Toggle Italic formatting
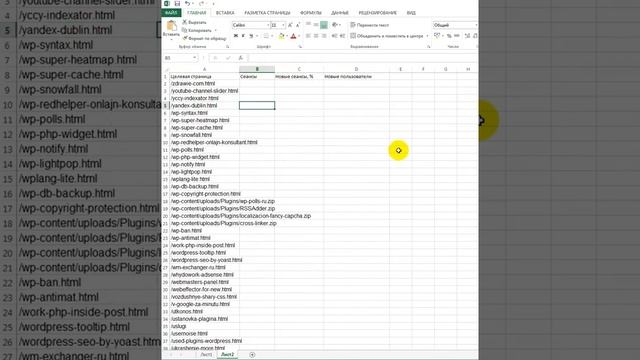 tap(243, 36)
